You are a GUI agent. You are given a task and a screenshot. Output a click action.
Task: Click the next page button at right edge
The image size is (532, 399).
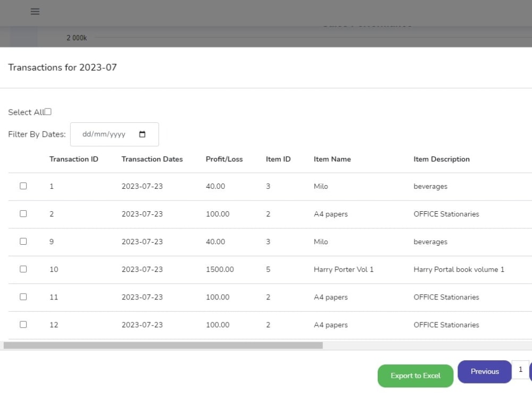pyautogui.click(x=530, y=371)
